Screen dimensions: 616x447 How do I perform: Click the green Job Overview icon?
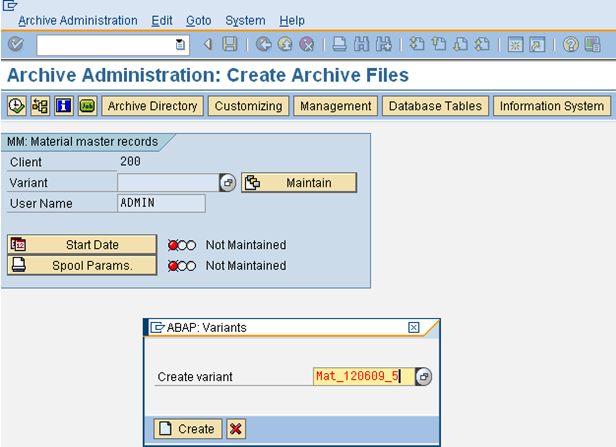(x=87, y=106)
